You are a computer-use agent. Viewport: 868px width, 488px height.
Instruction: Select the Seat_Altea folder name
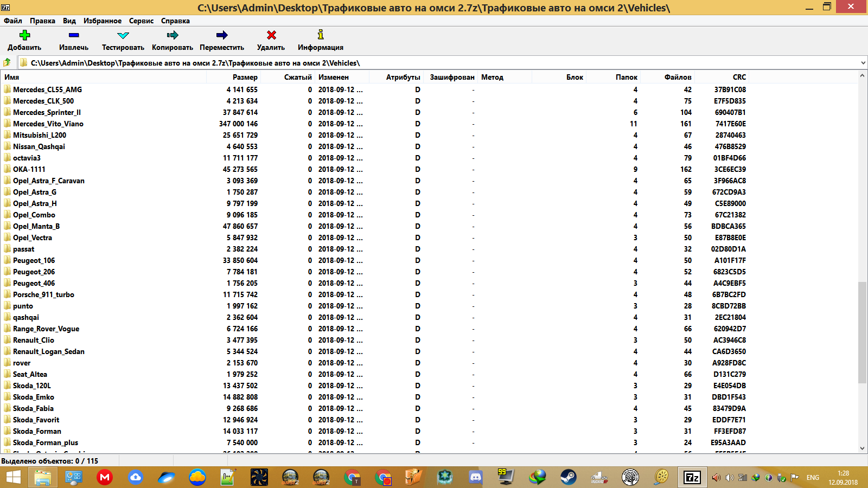[x=30, y=374]
